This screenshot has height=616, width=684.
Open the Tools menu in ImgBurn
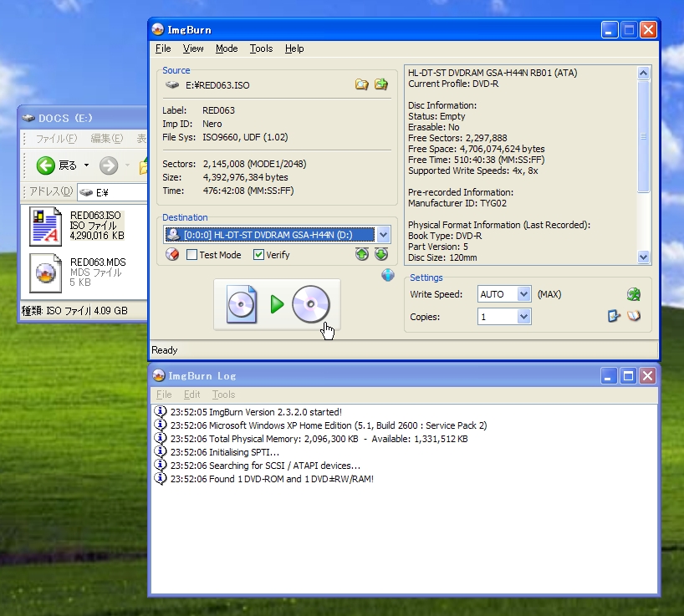tap(261, 48)
